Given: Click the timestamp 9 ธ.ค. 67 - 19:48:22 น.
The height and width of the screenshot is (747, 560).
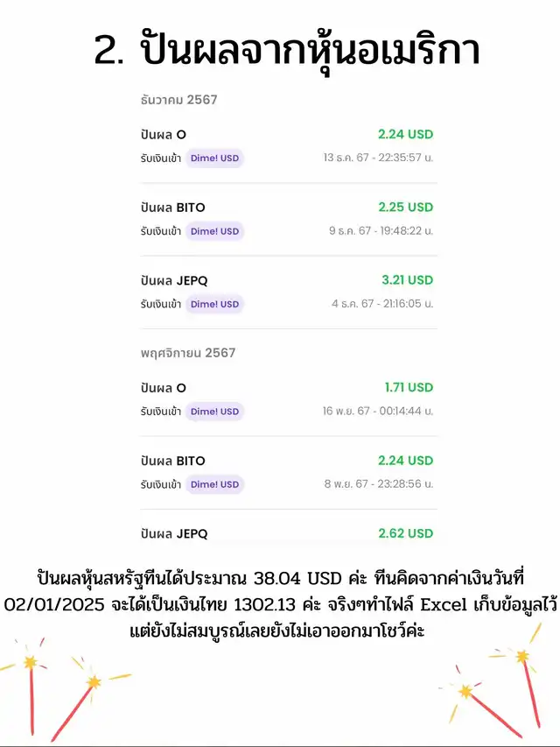Looking at the screenshot, I should 381,231.
